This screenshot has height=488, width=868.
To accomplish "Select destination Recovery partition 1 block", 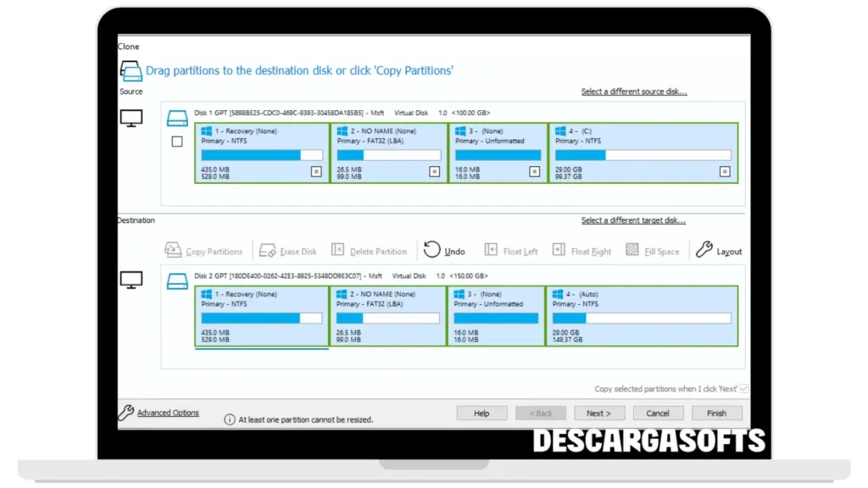I will click(x=261, y=315).
